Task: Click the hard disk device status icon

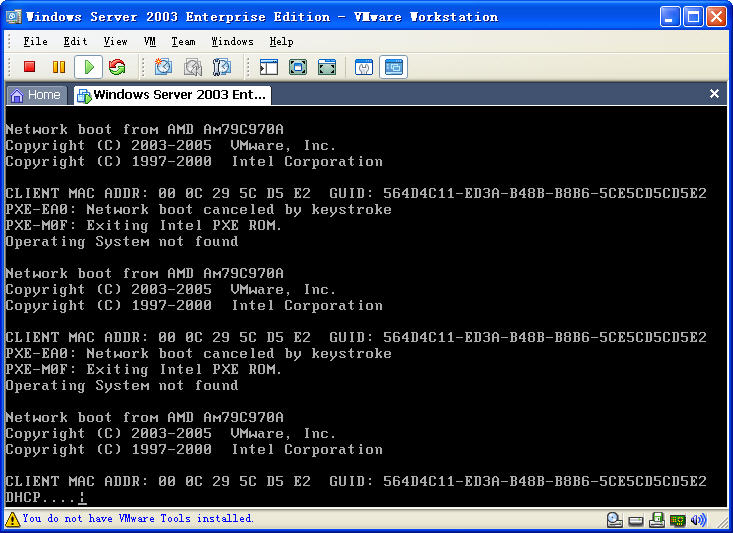Action: 636,520
